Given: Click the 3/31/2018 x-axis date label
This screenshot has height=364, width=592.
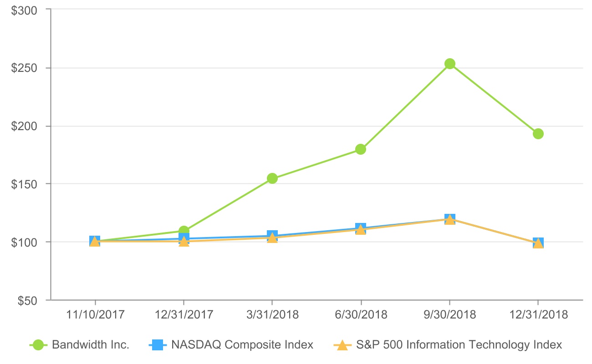Looking at the screenshot, I should click(272, 315).
